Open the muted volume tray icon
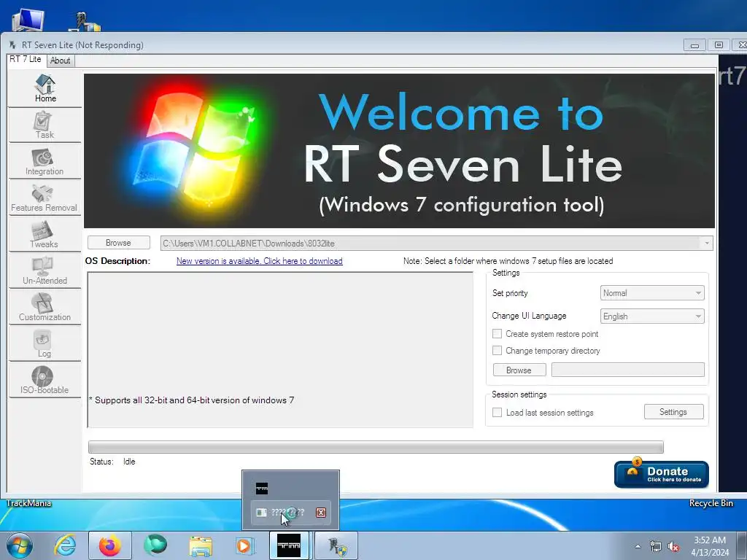This screenshot has height=560, width=747. [x=673, y=547]
